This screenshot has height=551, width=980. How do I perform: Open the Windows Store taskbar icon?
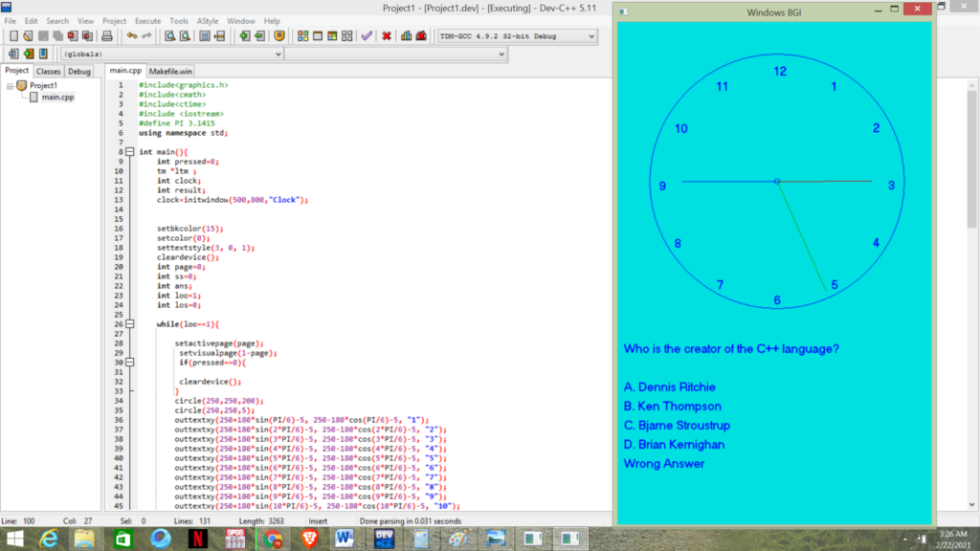[x=122, y=539]
